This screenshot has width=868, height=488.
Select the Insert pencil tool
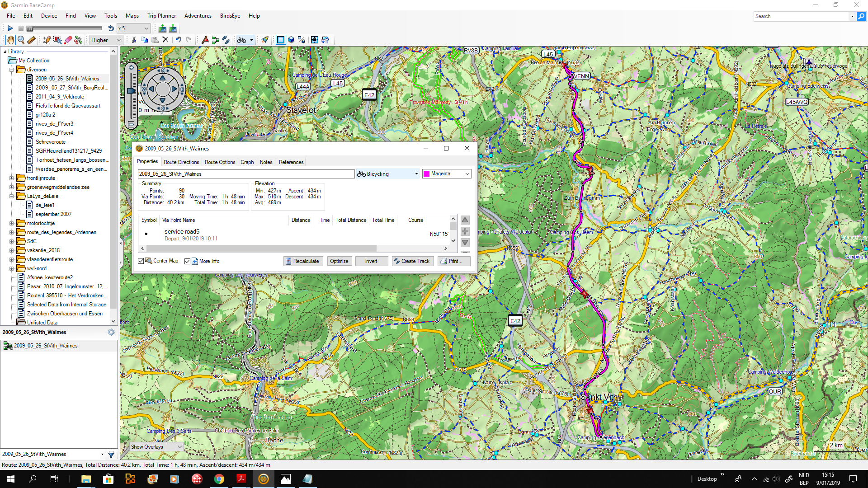(47, 40)
